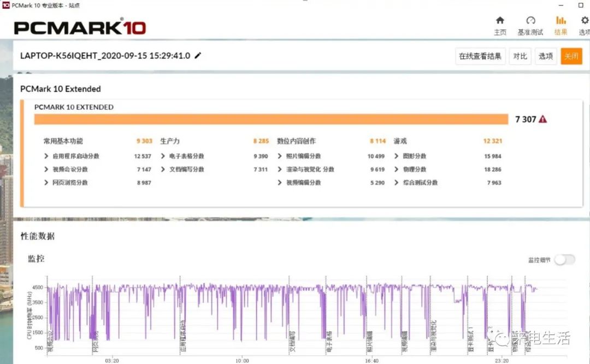Image resolution: width=590 pixels, height=364 pixels.
Task: Click the orange PCMark 10 Extended score bar
Action: 272,120
